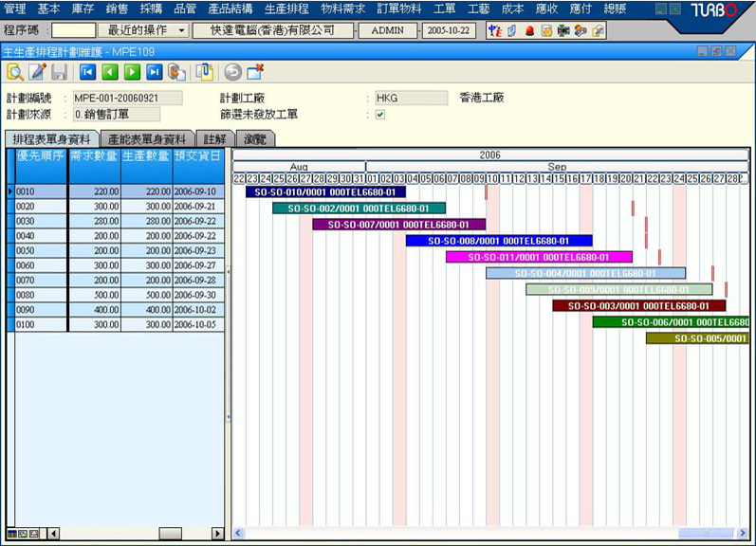
Task: Click the last notepad shortcut icon
Action: [598, 31]
